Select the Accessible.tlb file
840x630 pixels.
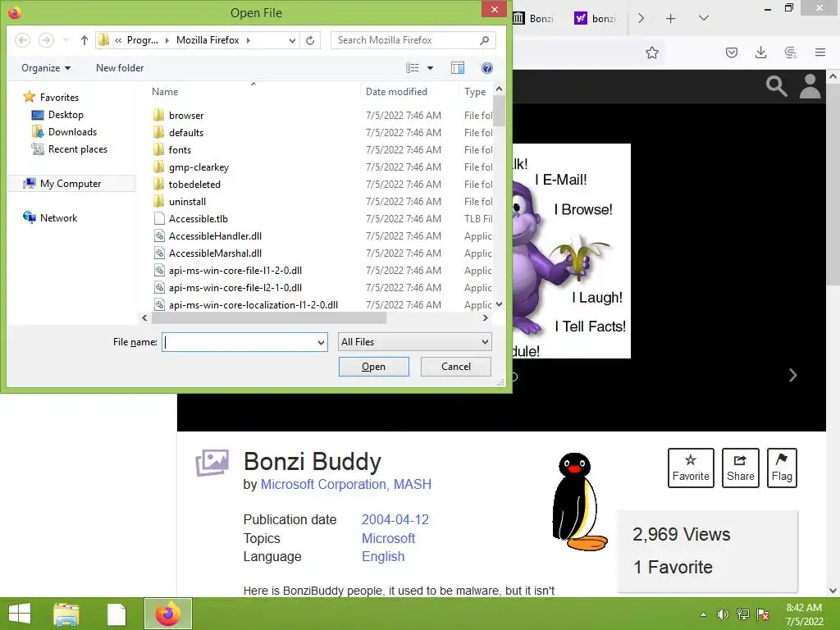tap(199, 218)
